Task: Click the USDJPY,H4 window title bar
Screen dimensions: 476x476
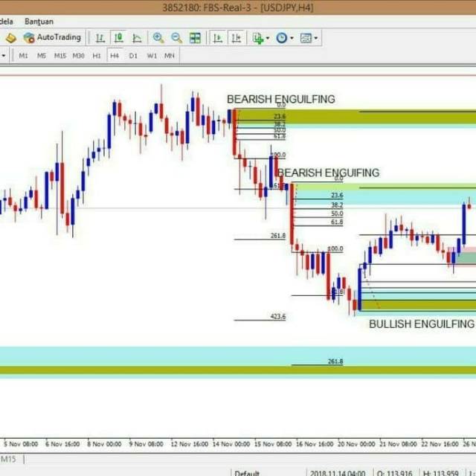Action: (238, 7)
